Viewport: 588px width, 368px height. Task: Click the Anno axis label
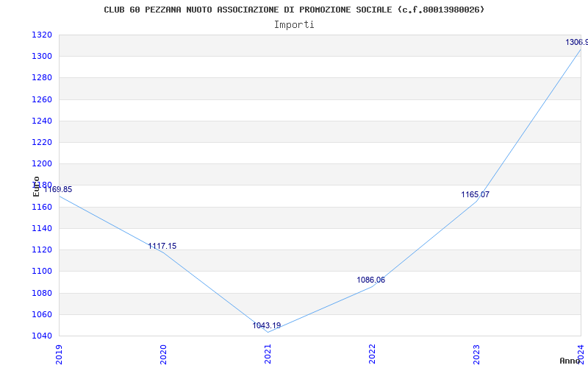click(x=570, y=361)
